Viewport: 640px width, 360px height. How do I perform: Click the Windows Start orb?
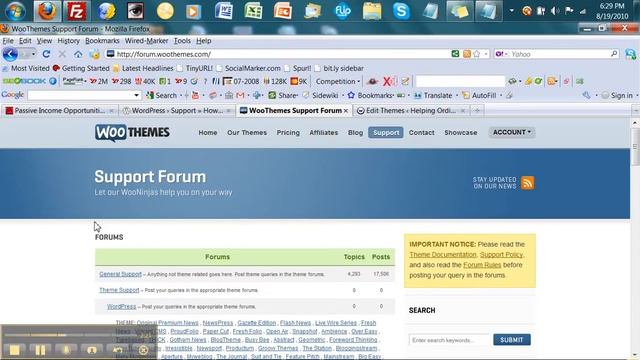click(x=15, y=11)
